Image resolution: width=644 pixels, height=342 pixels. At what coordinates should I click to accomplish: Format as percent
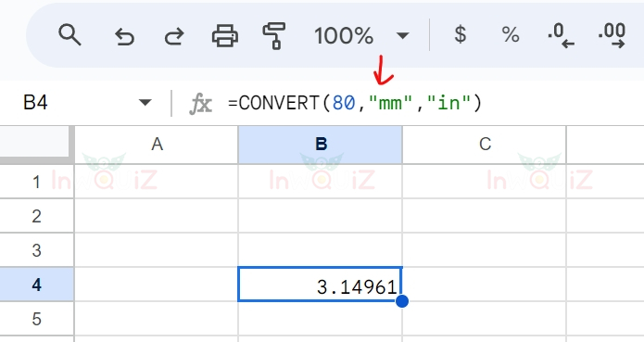(x=511, y=35)
